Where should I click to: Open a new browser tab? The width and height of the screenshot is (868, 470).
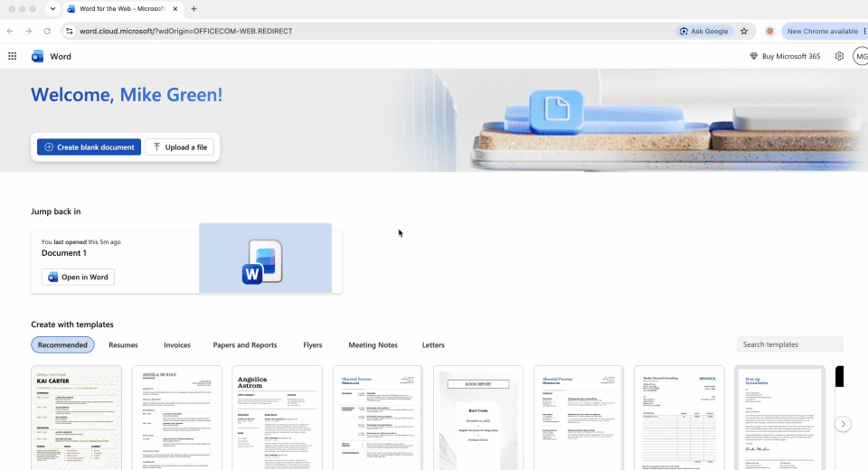click(x=193, y=9)
